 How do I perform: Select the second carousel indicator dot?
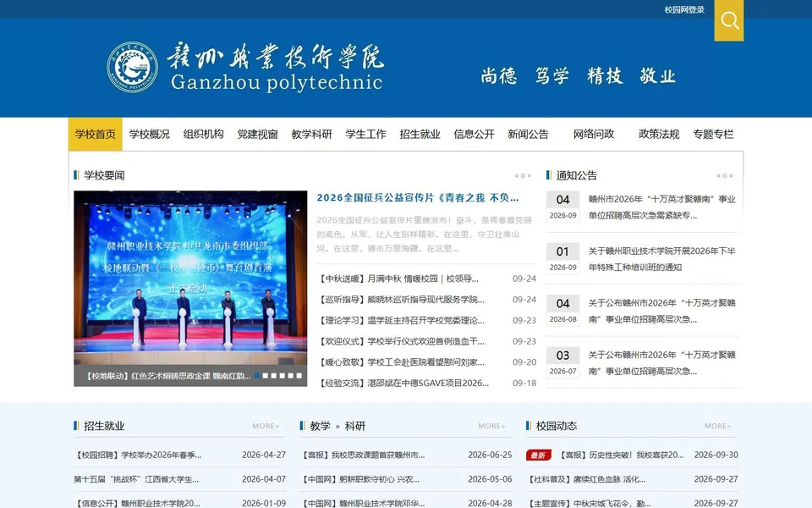point(265,376)
